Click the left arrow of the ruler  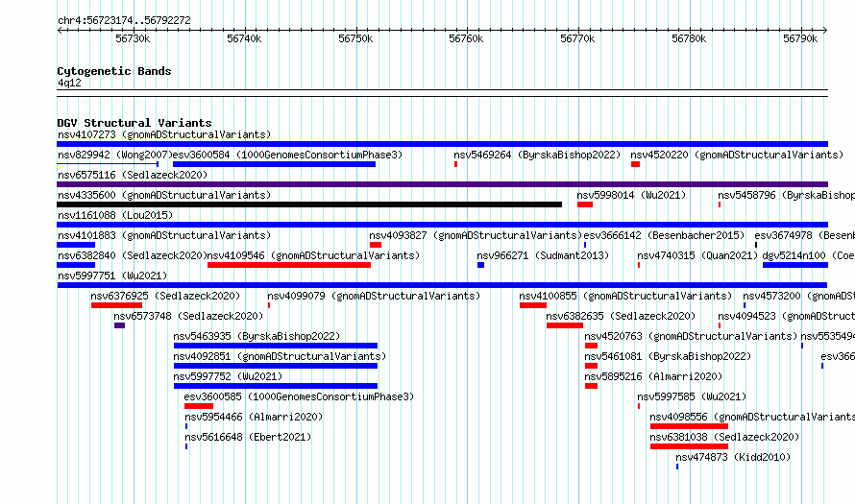(60, 31)
